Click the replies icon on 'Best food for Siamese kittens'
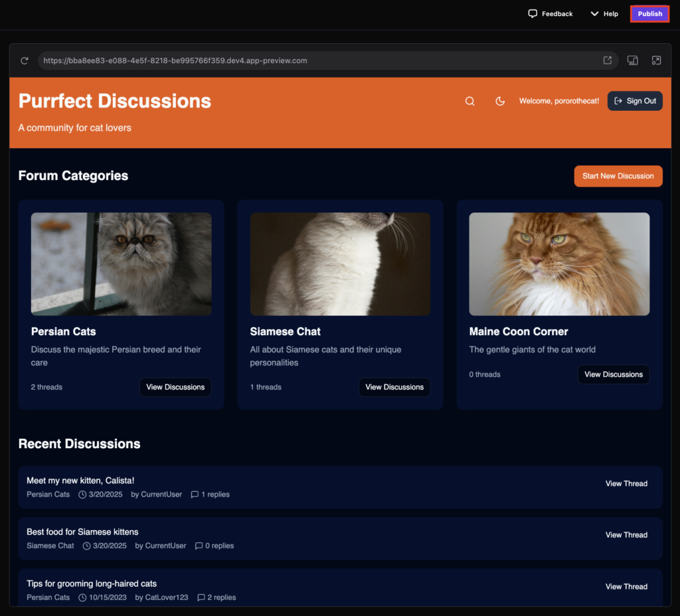This screenshot has width=680, height=616. coord(199,545)
